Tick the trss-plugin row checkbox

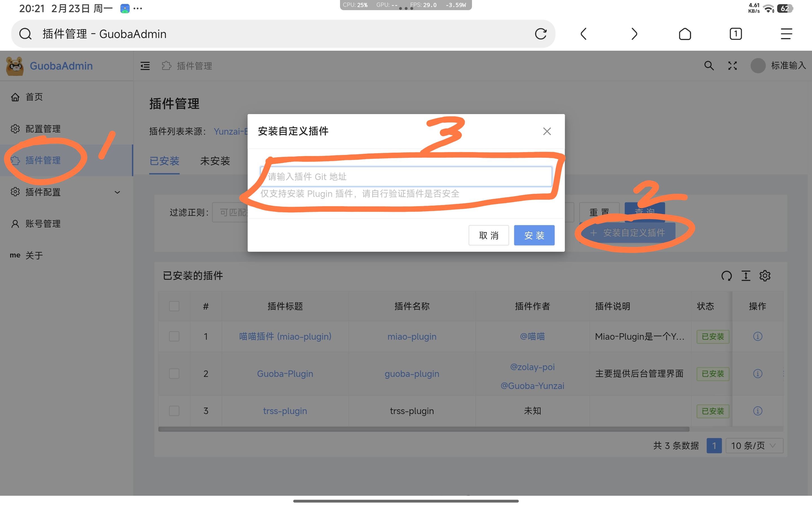(174, 411)
